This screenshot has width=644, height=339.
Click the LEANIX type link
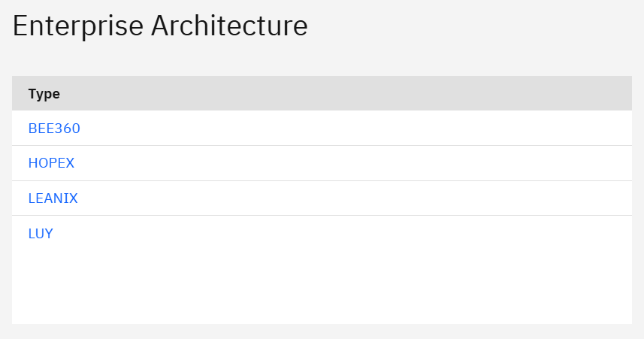53,198
